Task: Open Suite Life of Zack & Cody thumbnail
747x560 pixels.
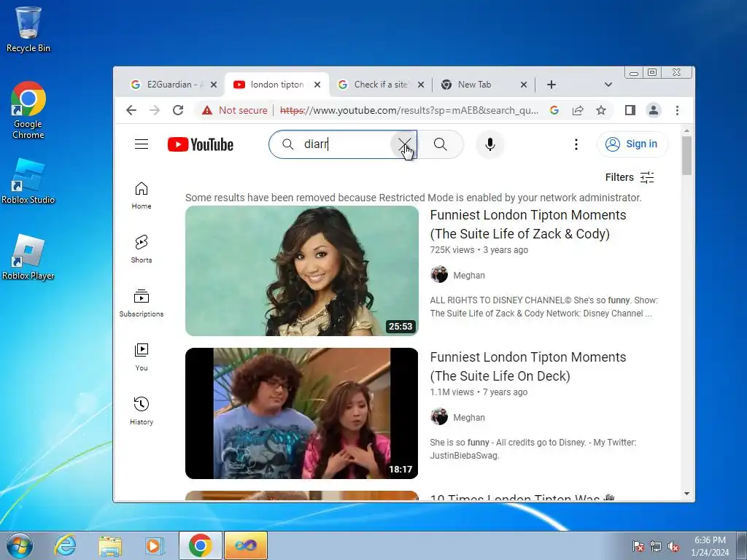Action: pyautogui.click(x=301, y=271)
